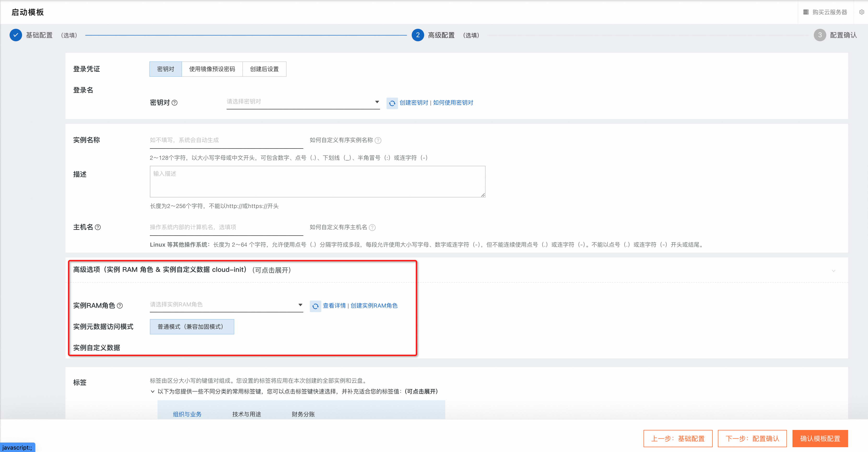Open the 请选择实例RAM角色 dropdown
This screenshot has width=868, height=452.
(x=226, y=305)
